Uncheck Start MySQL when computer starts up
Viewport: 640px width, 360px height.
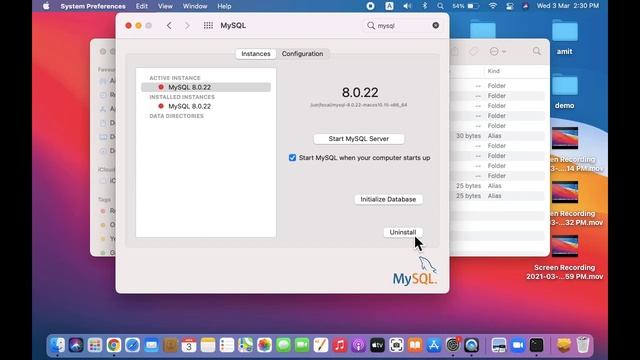(x=292, y=158)
